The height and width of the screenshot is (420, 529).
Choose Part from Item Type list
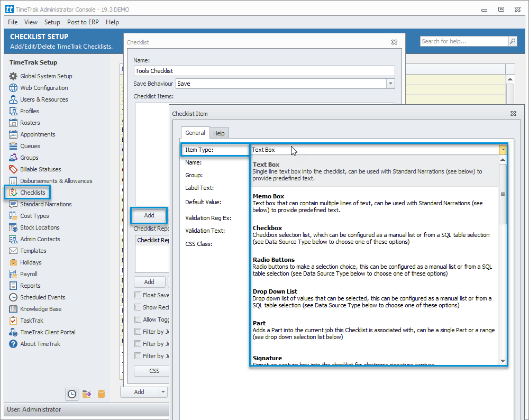[x=374, y=330]
